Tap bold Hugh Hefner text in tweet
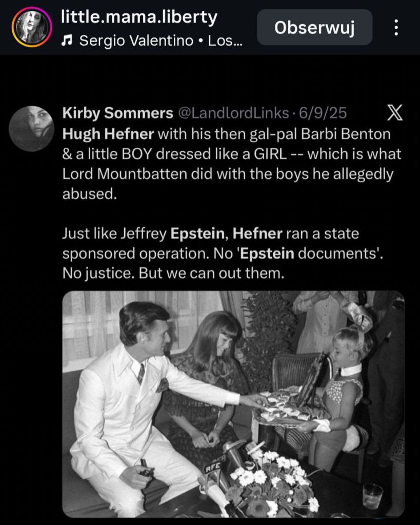The width and height of the screenshot is (420, 525). point(108,134)
